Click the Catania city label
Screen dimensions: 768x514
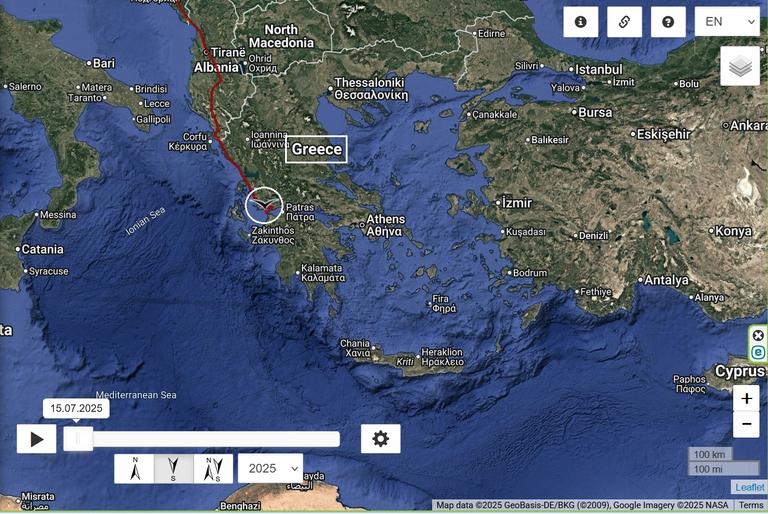(42, 249)
